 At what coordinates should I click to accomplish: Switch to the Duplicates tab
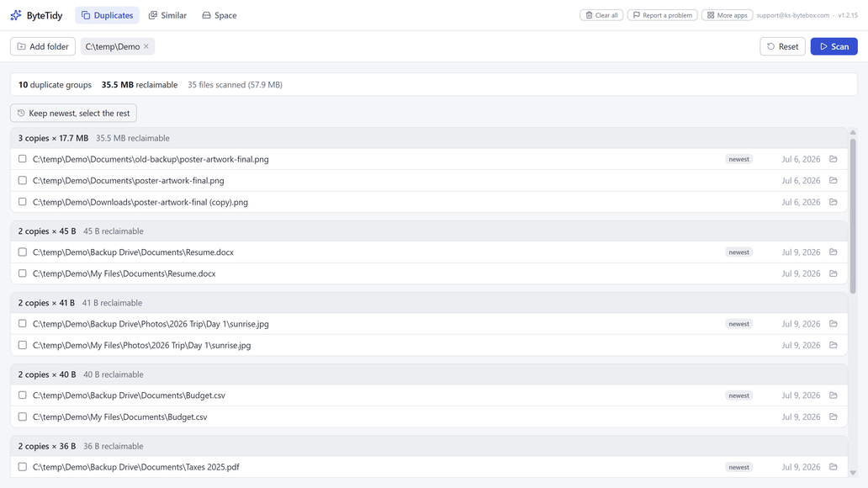tap(108, 15)
